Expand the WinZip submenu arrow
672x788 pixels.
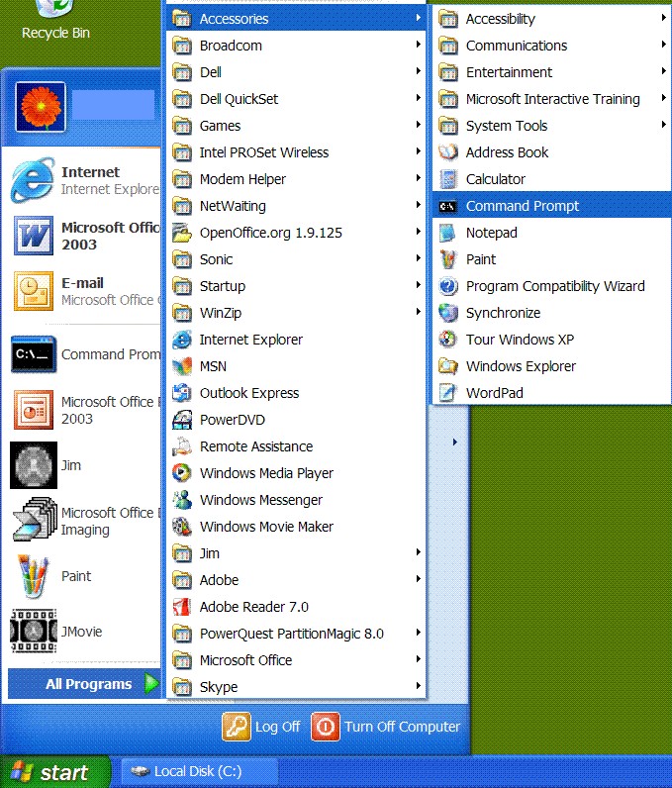(418, 312)
